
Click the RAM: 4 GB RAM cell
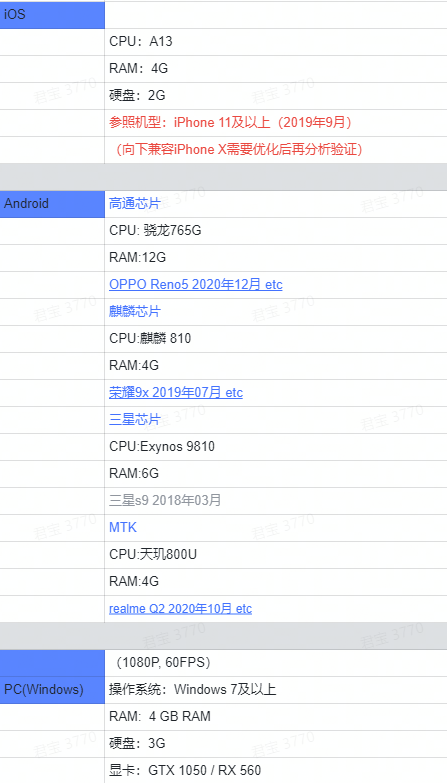coord(276,717)
